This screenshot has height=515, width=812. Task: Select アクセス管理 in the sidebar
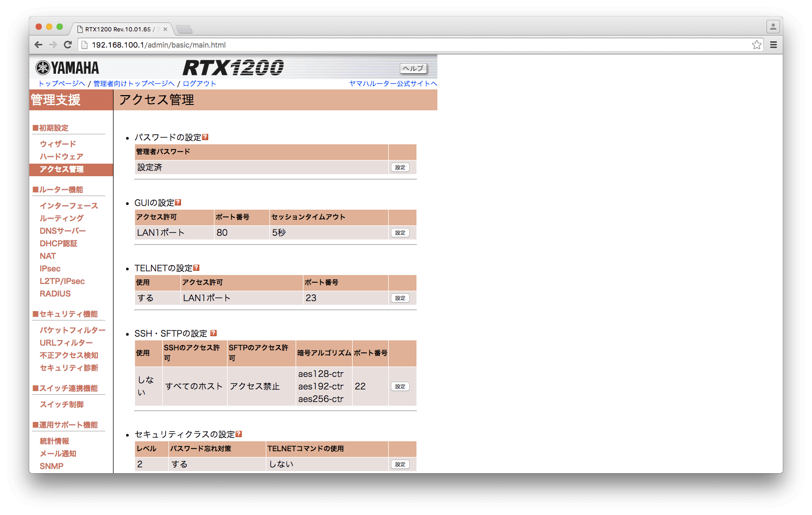(62, 169)
